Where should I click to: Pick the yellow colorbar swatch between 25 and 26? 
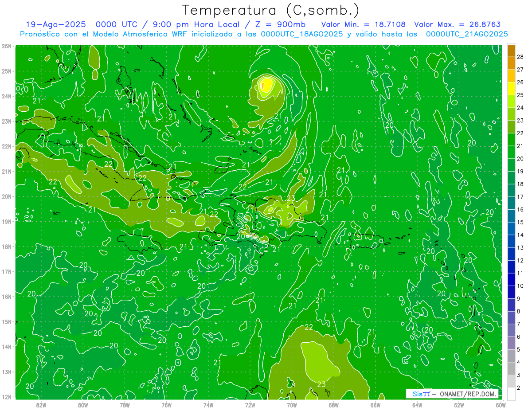(x=511, y=88)
